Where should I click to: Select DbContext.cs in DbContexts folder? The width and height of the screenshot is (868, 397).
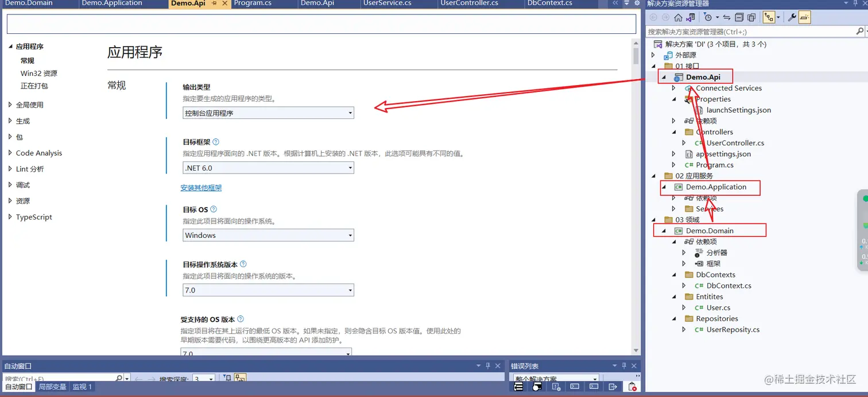click(x=728, y=286)
